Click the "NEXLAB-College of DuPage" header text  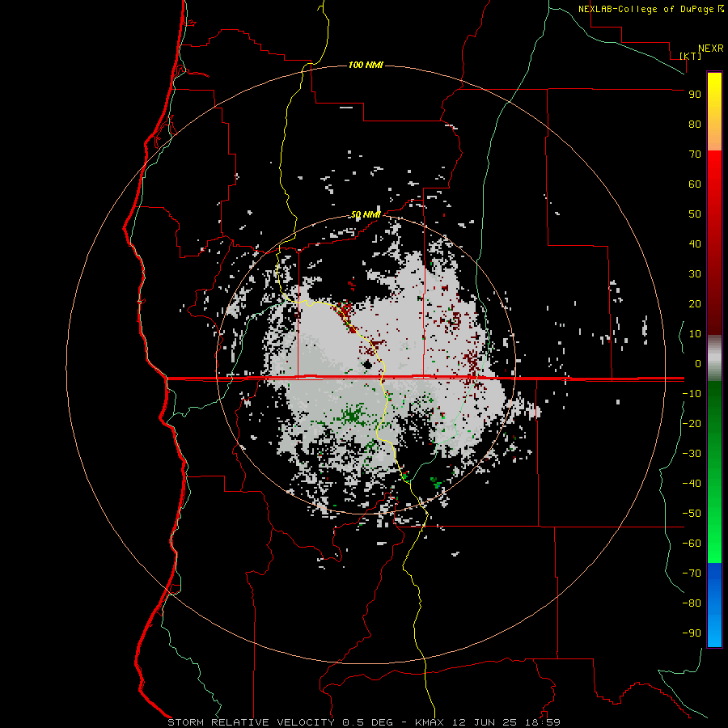(x=648, y=9)
